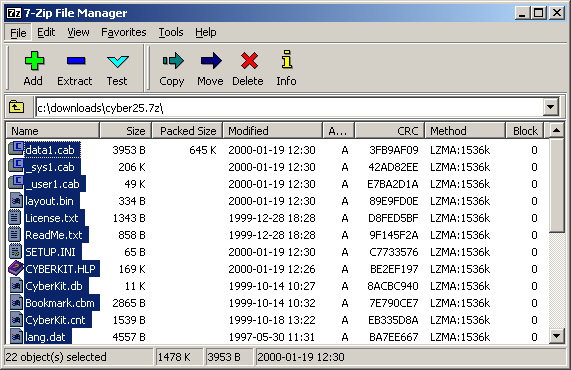
Task: Click the Copy arrow icon
Action: [x=173, y=60]
